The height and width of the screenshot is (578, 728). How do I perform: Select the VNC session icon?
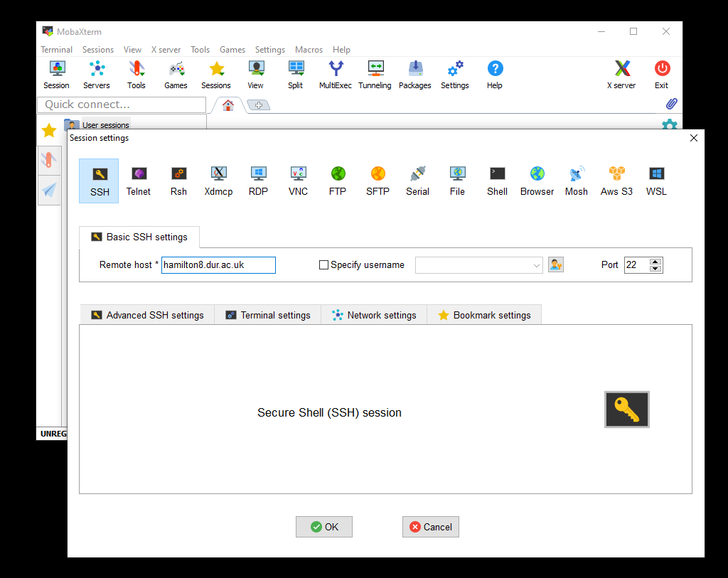coord(298,181)
